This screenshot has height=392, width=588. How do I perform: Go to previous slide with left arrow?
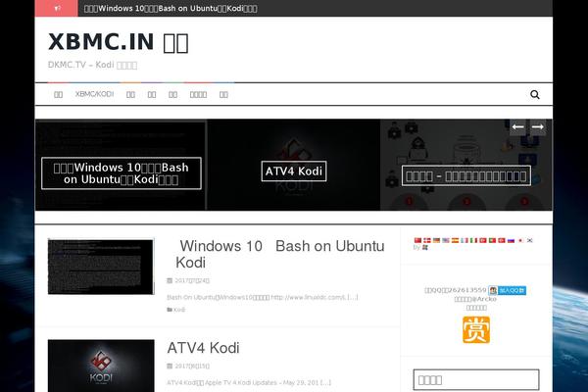tap(517, 127)
